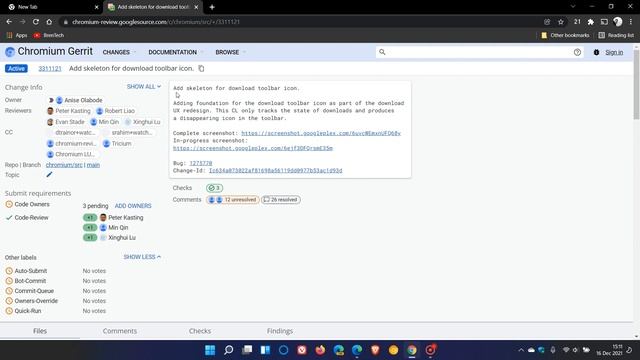Viewport: 640px width, 360px height.
Task: Switch to the Checks tab
Action: (200, 331)
